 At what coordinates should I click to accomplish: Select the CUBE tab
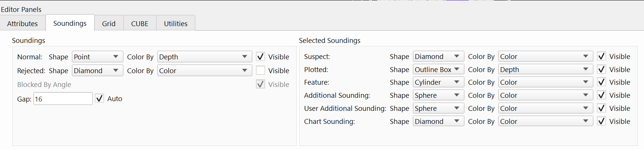pos(139,24)
